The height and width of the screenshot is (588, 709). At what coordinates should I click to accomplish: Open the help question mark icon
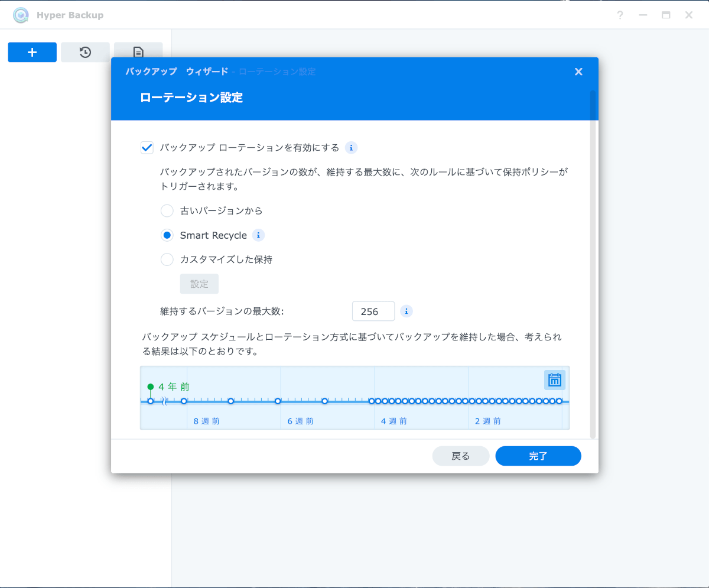click(x=620, y=15)
